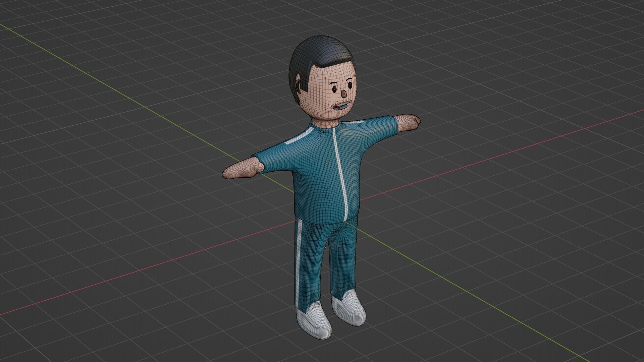This screenshot has height=362, width=644.
Task: Select the character's visible ear
Action: tap(299, 87)
